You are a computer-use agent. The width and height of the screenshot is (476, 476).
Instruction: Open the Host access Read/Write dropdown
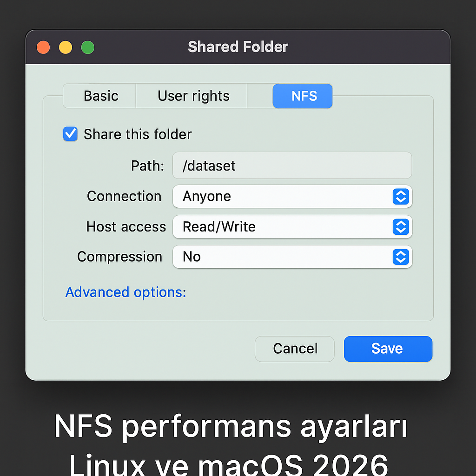tap(292, 226)
